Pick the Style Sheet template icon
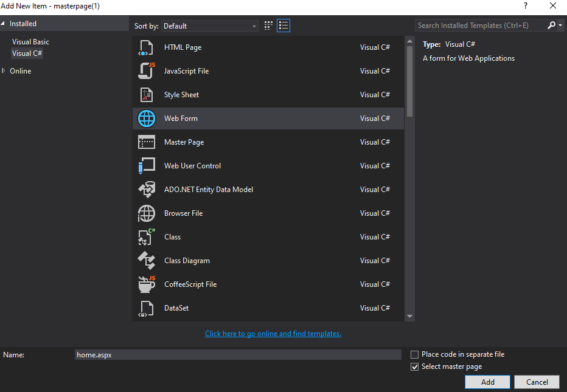The width and height of the screenshot is (567, 392). (146, 95)
